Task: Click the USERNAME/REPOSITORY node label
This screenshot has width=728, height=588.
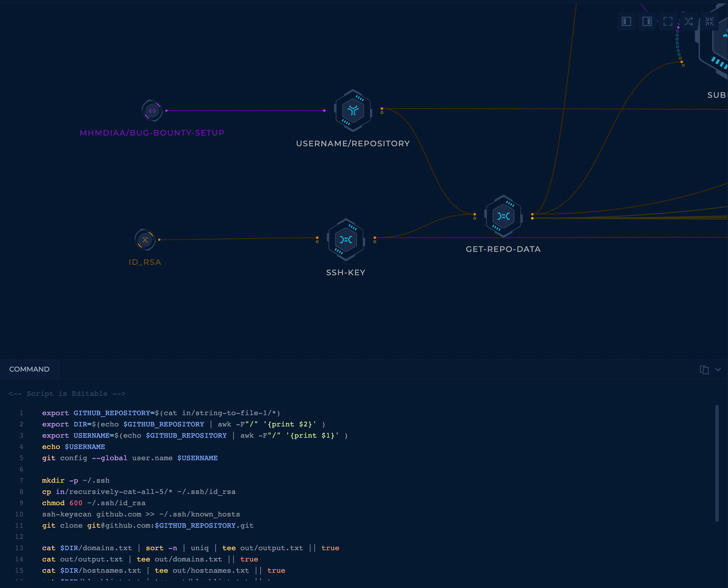Action: [x=353, y=144]
